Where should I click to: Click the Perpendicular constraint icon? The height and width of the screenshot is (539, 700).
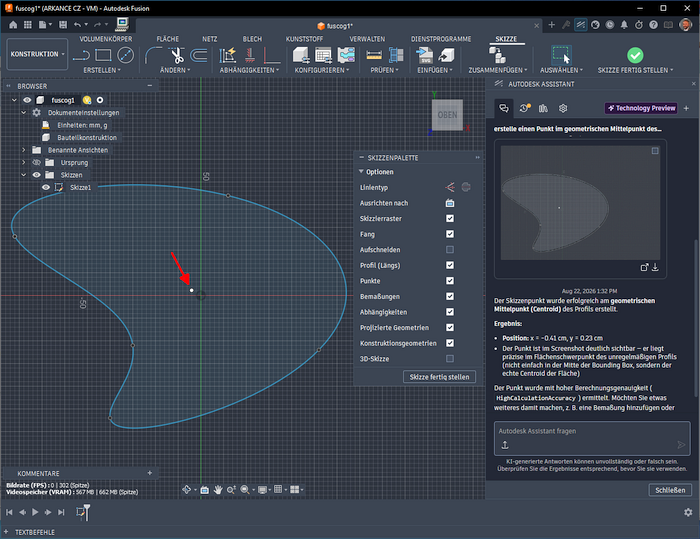click(271, 55)
